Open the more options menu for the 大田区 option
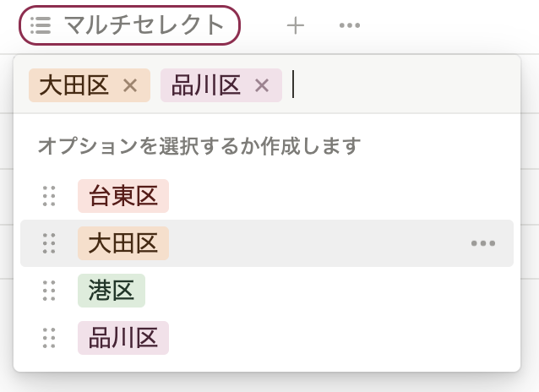The height and width of the screenshot is (392, 539). (483, 243)
